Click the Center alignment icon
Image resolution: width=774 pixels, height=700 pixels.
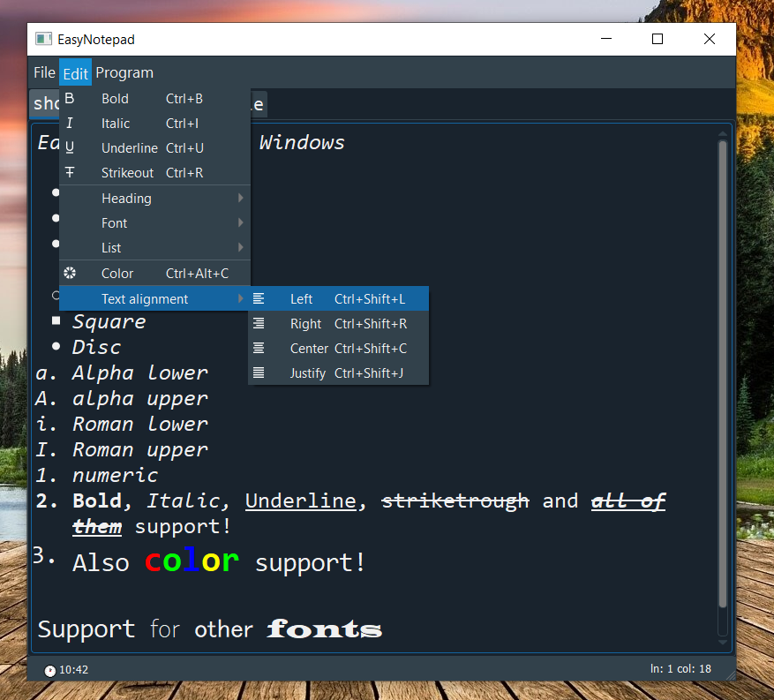[259, 349]
